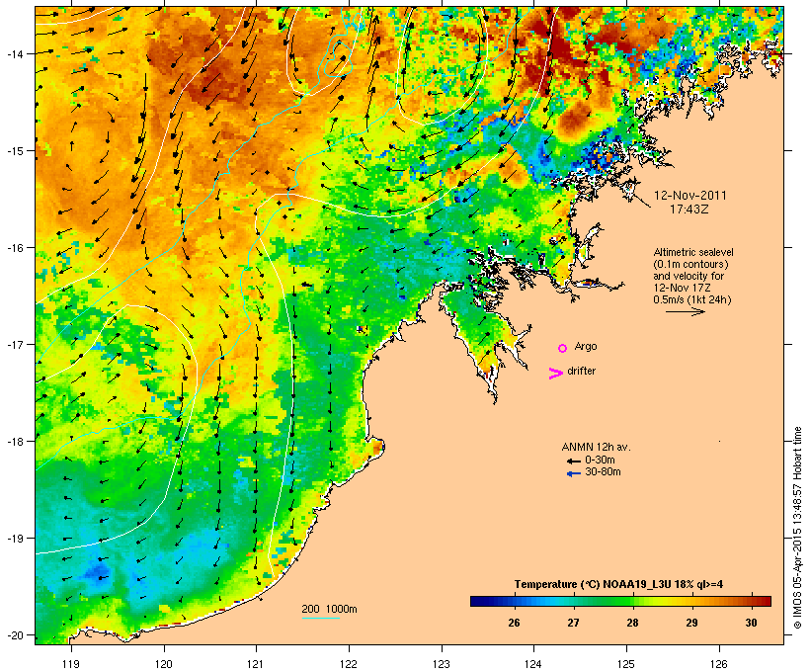
Task: Click the latitude axis label '-19'
Action: coord(15,539)
